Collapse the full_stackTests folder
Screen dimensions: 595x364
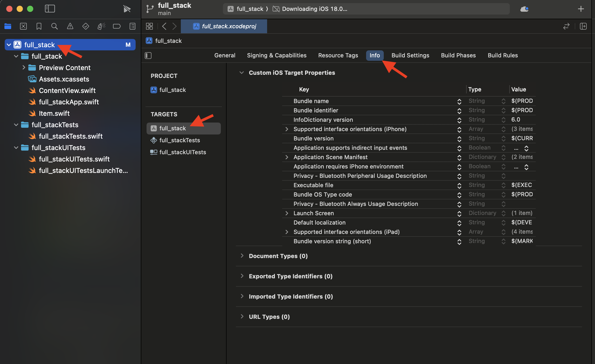tap(16, 125)
